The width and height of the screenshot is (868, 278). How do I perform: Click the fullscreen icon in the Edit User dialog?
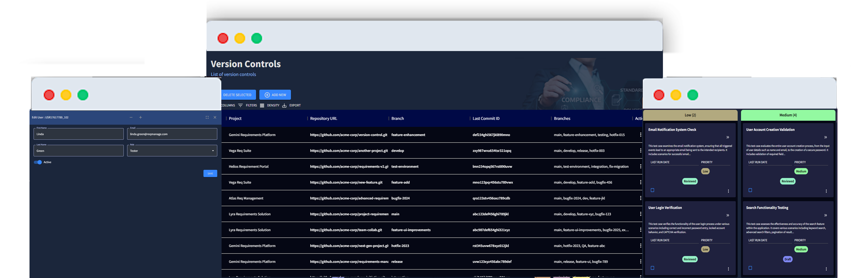coord(207,117)
